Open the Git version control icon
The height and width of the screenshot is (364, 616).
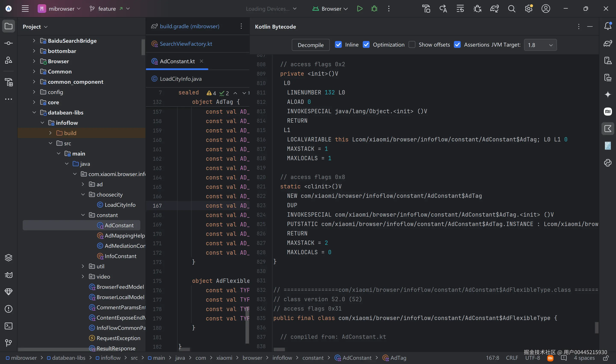pos(9,343)
